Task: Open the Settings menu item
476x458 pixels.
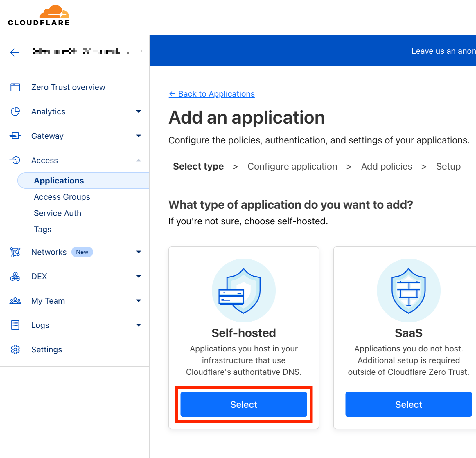Action: point(47,349)
